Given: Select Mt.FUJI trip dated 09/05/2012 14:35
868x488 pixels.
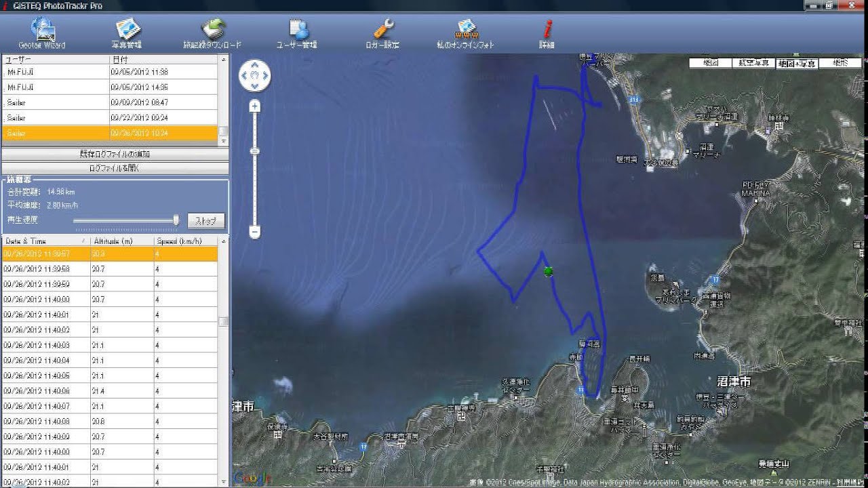Looking at the screenshot, I should click(x=110, y=87).
